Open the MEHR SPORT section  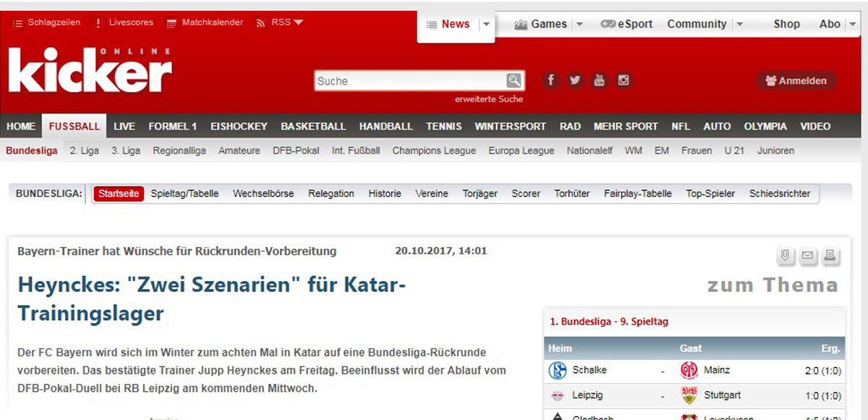626,126
